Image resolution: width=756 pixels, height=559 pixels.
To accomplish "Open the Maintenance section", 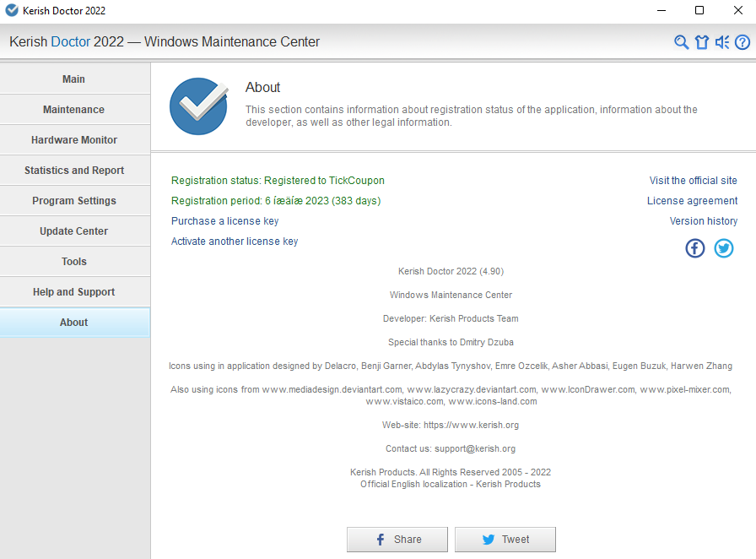I will pos(75,109).
